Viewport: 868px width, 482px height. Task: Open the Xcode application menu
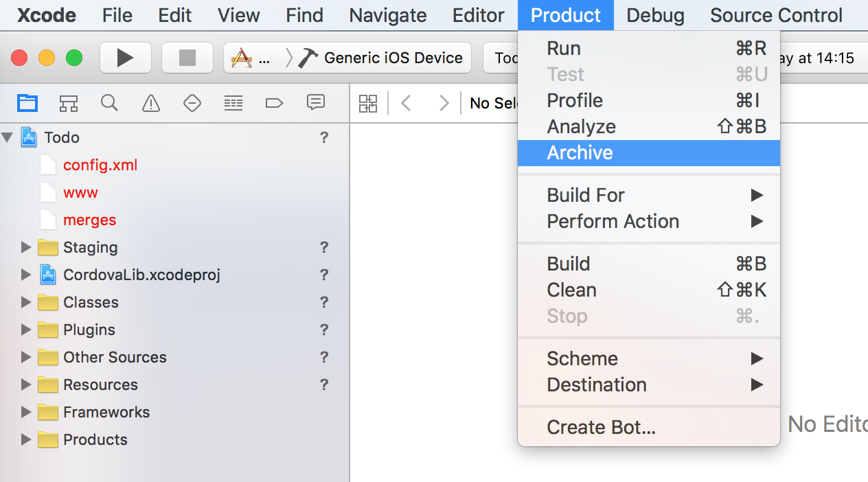click(47, 15)
